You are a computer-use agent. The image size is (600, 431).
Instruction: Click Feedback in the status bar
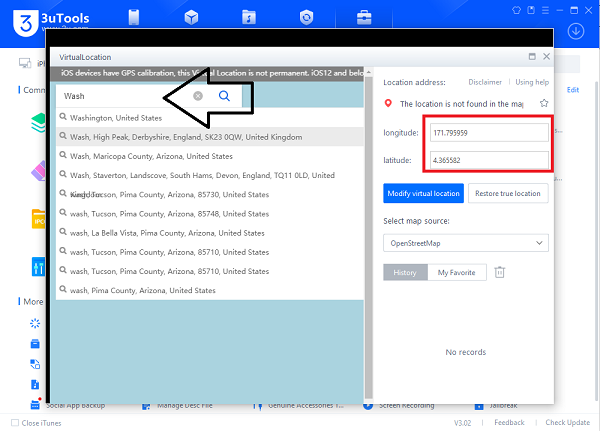(x=509, y=423)
